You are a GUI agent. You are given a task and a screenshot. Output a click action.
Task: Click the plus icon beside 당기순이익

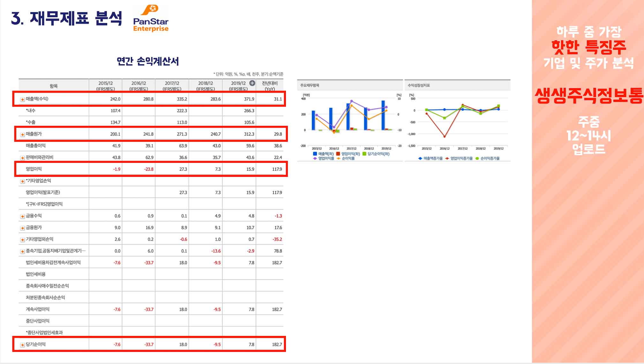coord(22,345)
